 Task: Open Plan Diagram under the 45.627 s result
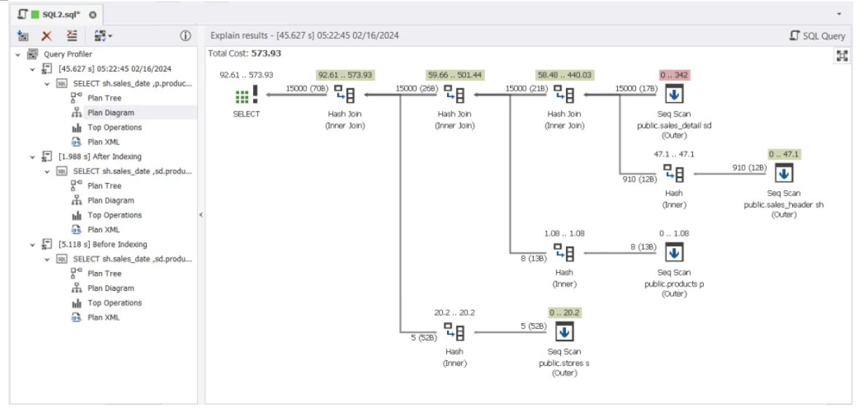click(x=111, y=113)
